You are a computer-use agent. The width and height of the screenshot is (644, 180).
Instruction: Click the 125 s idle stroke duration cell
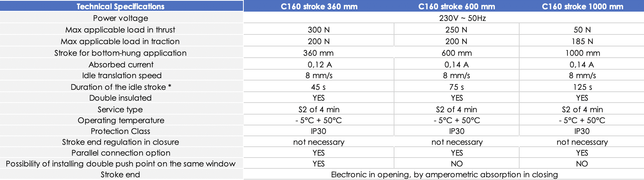(582, 87)
